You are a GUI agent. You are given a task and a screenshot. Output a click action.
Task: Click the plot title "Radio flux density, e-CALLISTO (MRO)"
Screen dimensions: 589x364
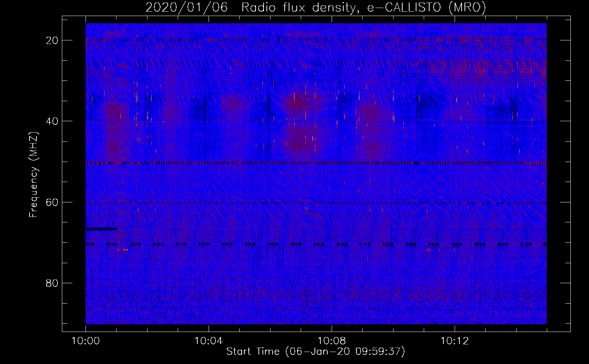363,8
